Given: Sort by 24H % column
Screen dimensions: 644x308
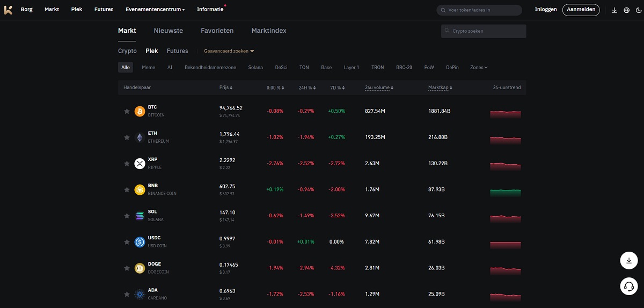Looking at the screenshot, I should [x=308, y=87].
